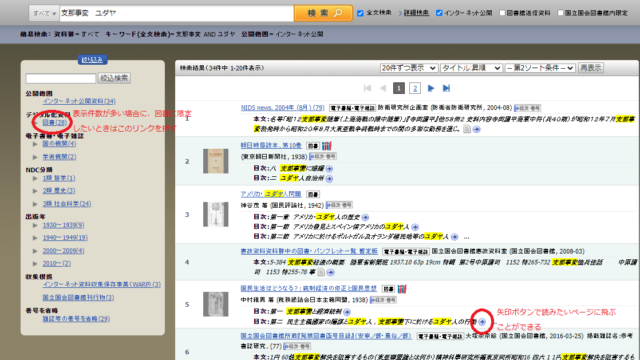This screenshot has height=360, width=640.
Task: Toggle the インターネット公開 checkbox
Action: (x=439, y=13)
